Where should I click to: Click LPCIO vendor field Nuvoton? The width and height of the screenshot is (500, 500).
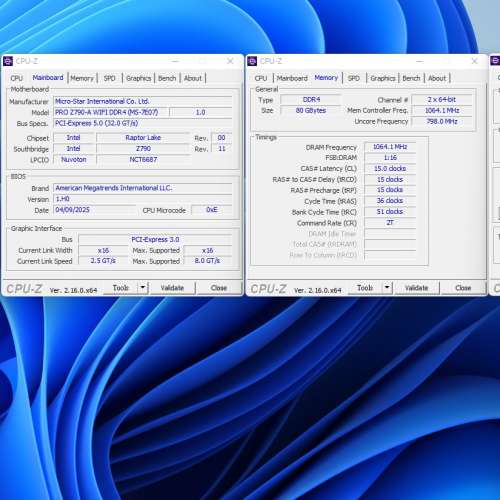click(74, 160)
